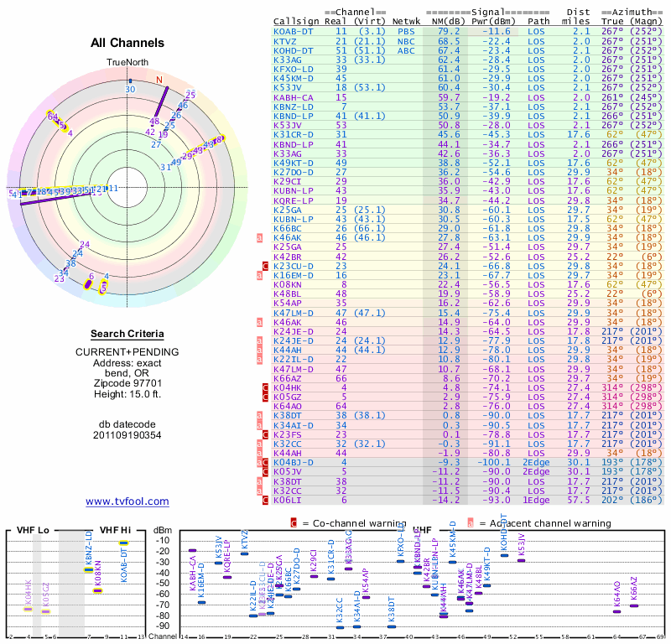This screenshot has height=644, width=671.
Task: Click the co-channel warning icon beside K23CU-D
Action: click(265, 266)
